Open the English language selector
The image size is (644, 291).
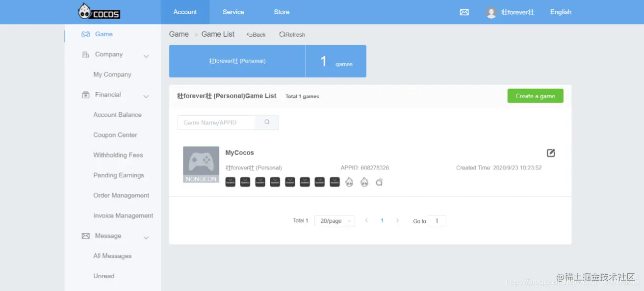click(561, 12)
